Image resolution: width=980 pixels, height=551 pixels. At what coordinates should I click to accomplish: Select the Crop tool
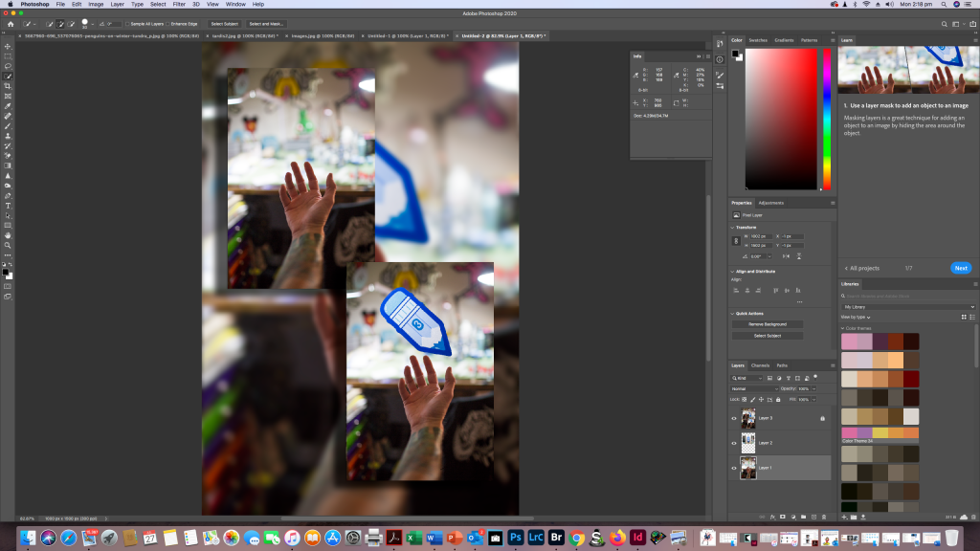click(x=8, y=86)
